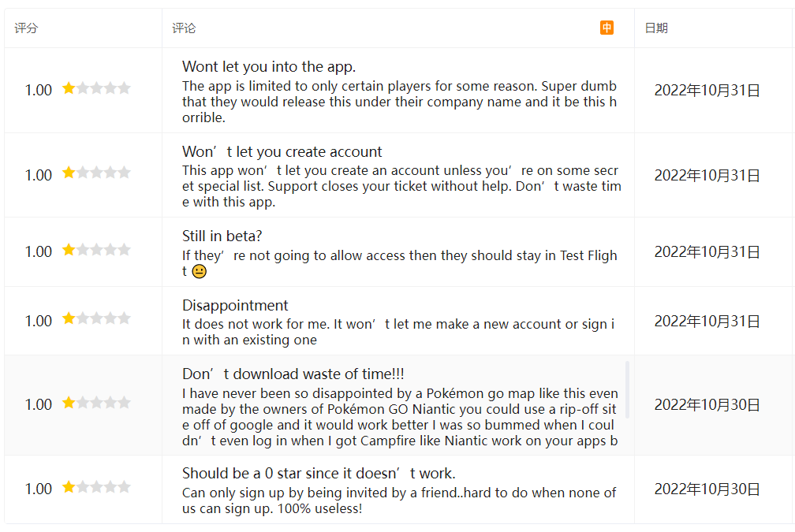Click the last grey star in the 'Disappointment' row

(x=123, y=318)
